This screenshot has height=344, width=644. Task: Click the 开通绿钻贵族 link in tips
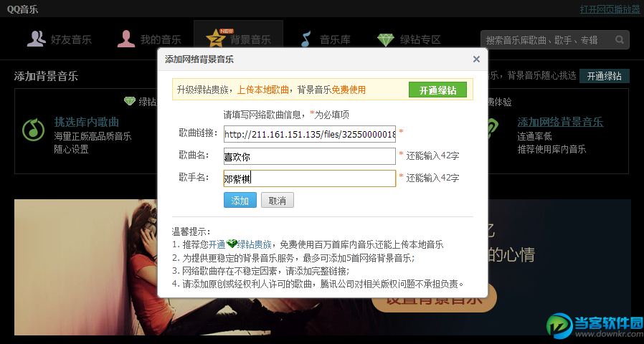coord(240,244)
